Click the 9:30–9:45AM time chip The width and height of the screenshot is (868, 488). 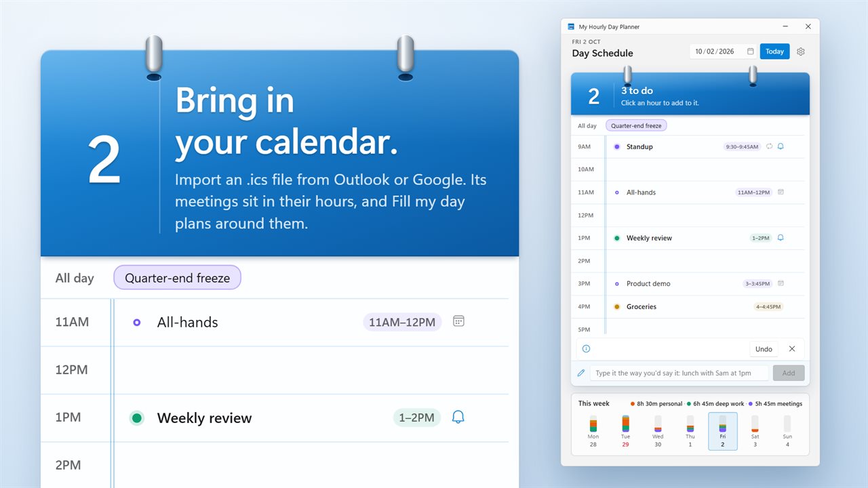[x=742, y=146]
